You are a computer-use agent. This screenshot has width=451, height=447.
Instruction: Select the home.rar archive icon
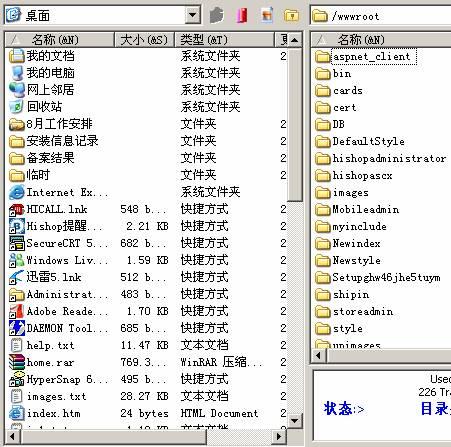tap(16, 362)
